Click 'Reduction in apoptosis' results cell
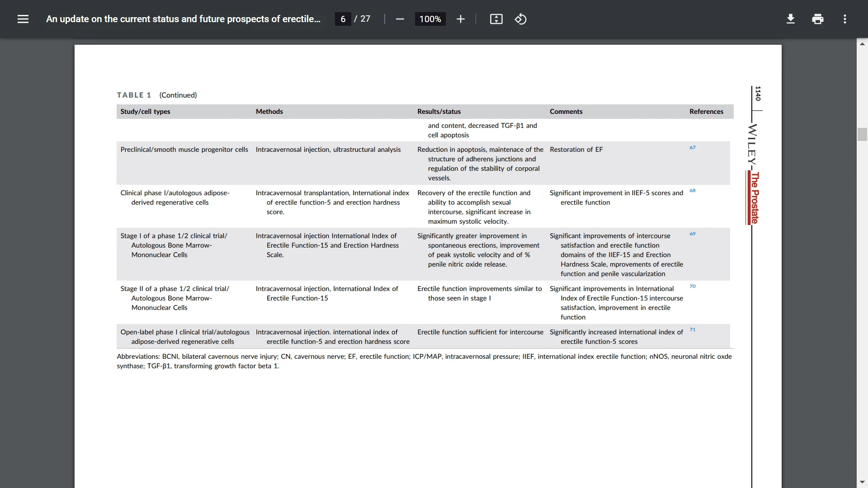 (x=480, y=164)
